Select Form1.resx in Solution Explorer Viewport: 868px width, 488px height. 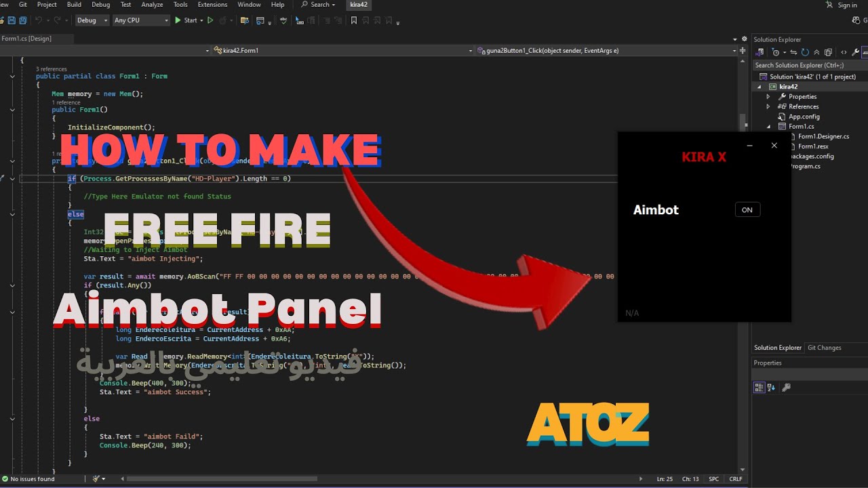tap(812, 146)
